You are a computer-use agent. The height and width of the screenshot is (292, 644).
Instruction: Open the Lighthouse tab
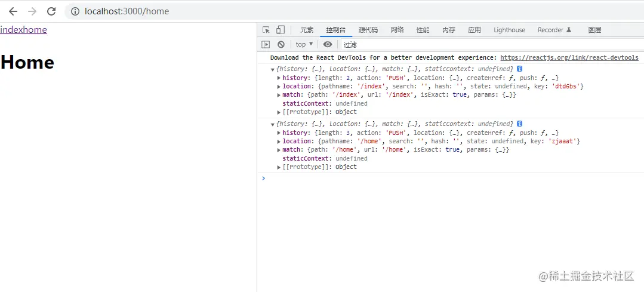click(509, 30)
